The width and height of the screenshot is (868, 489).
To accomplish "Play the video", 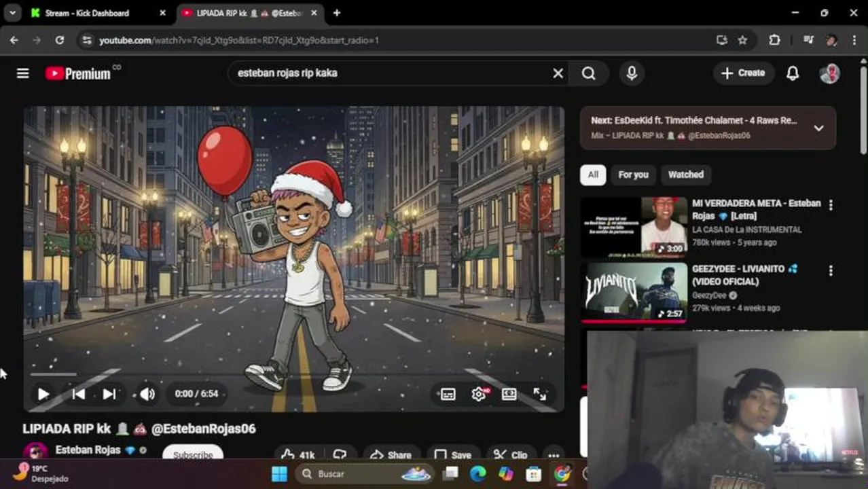I will tap(43, 394).
